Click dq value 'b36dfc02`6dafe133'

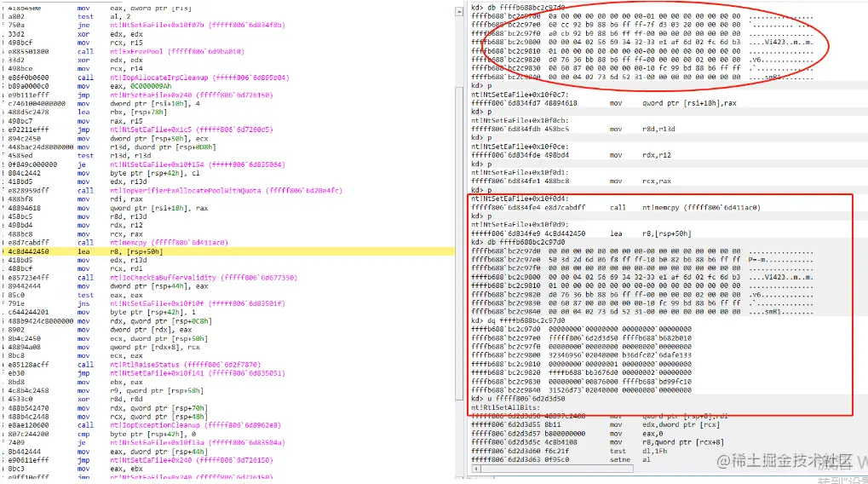point(657,355)
